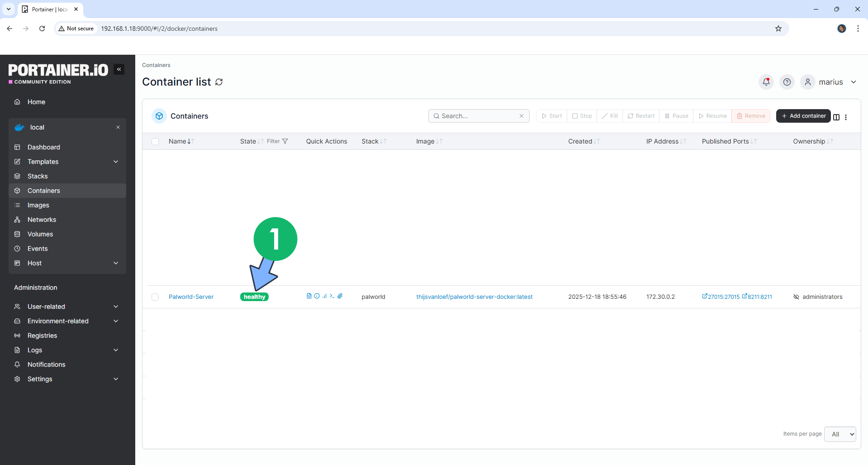Open the notifications bell icon

tap(766, 82)
